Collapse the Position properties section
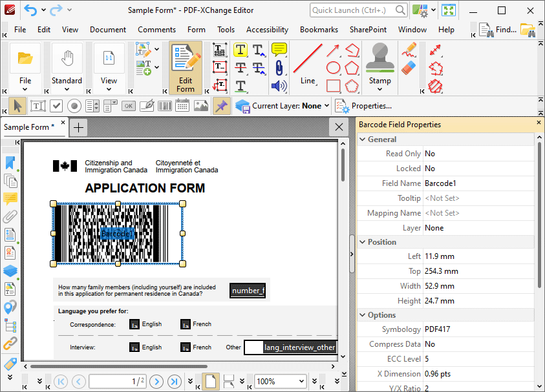 coord(363,242)
